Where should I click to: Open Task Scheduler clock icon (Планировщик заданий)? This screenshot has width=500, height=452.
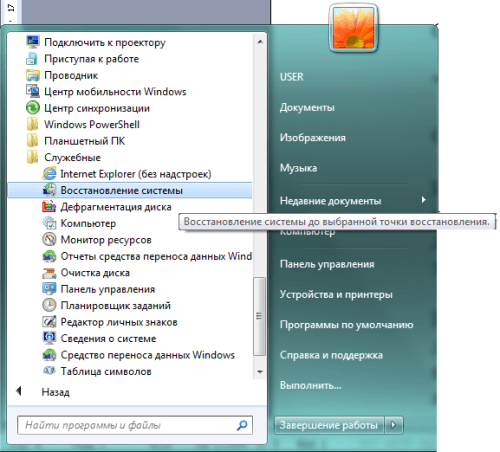[49, 305]
